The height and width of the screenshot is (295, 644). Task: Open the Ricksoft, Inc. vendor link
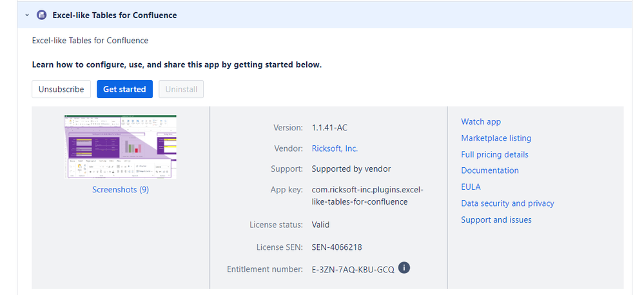coord(335,148)
